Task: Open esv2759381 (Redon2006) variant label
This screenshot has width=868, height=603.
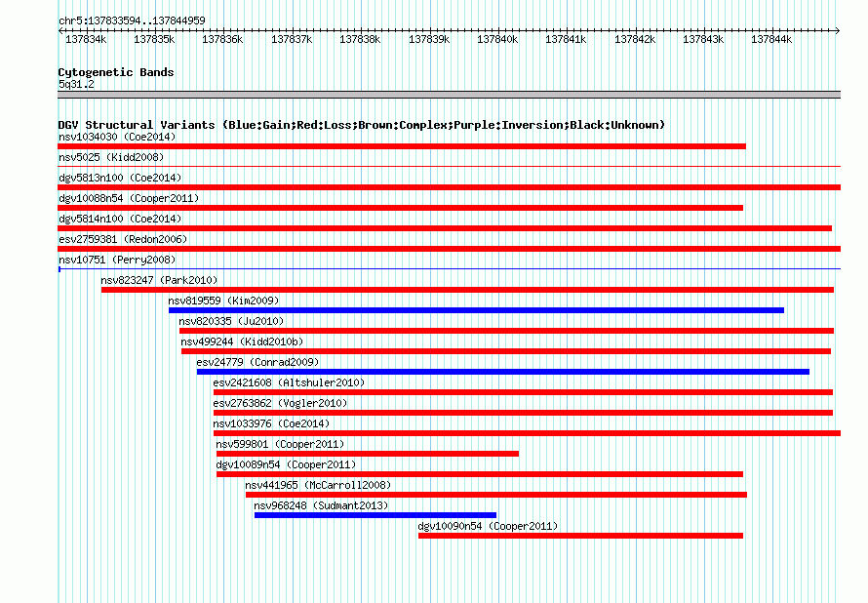Action: coord(123,239)
